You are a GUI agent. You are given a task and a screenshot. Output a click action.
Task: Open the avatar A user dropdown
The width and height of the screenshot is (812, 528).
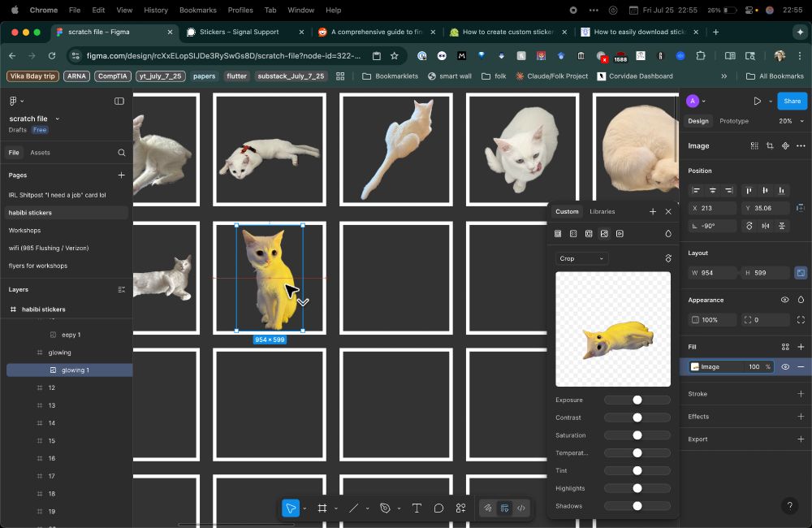696,101
